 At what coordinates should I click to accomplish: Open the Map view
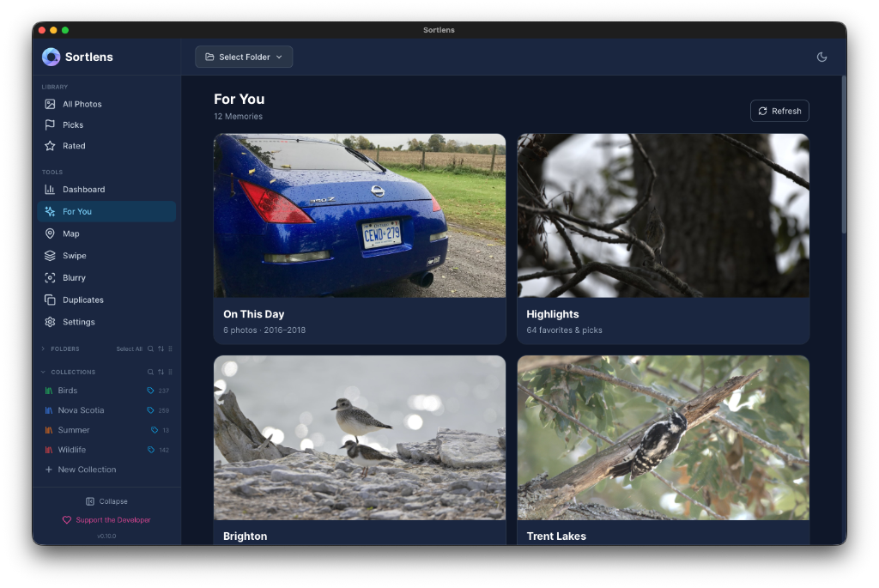click(x=106, y=233)
